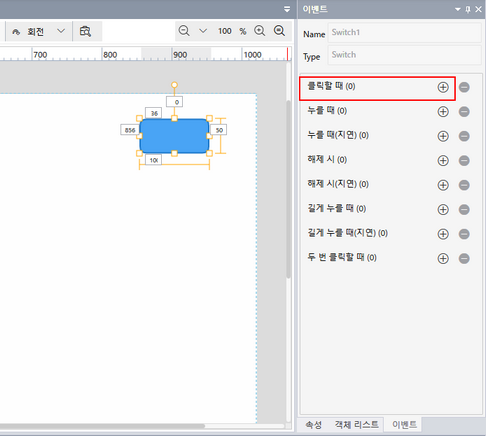This screenshot has width=486, height=436.
Task: Click the zoom out magnifier icon
Action: (184, 31)
